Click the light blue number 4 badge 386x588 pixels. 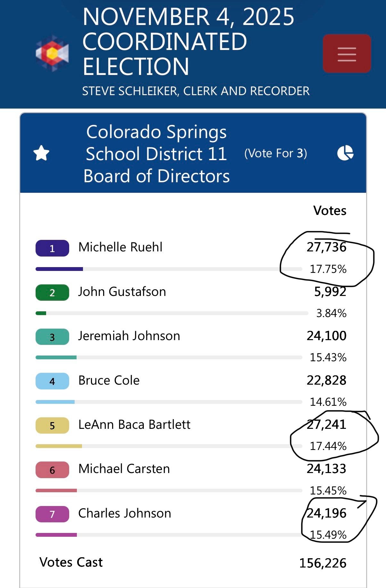pyautogui.click(x=52, y=381)
